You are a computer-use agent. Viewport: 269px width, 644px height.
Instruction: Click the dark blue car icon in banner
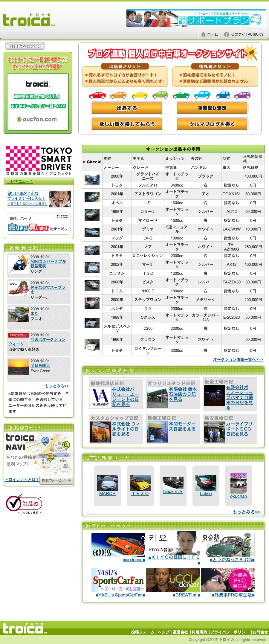[x=223, y=95]
